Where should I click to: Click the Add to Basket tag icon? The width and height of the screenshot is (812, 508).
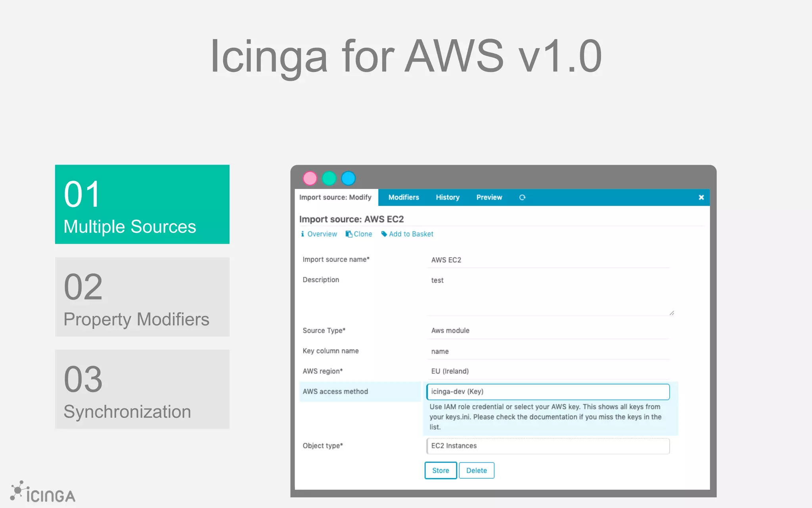point(384,234)
